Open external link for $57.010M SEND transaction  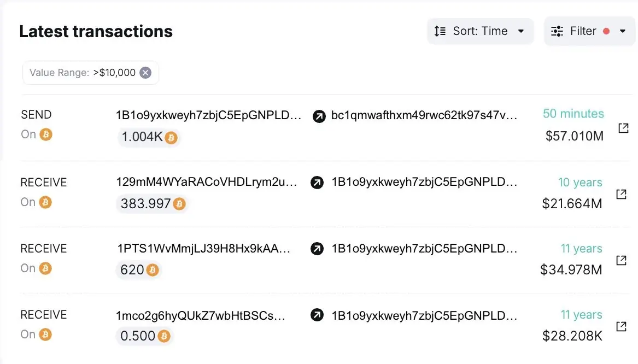coord(623,128)
